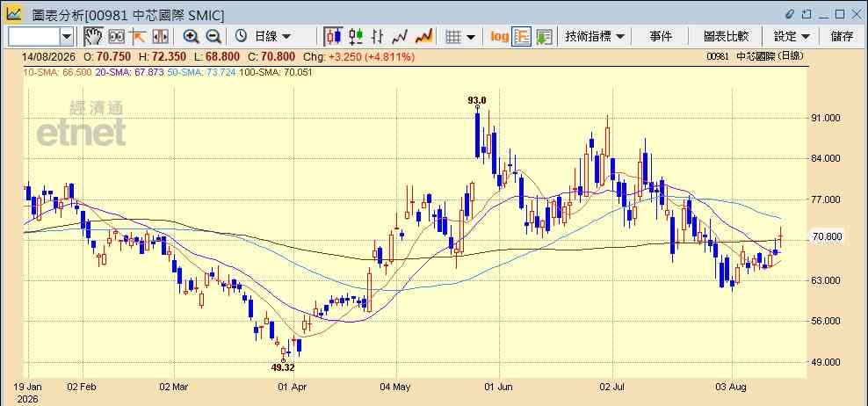The height and width of the screenshot is (406, 868).
Task: Click the 70.800 current price axis label
Action: click(x=825, y=237)
